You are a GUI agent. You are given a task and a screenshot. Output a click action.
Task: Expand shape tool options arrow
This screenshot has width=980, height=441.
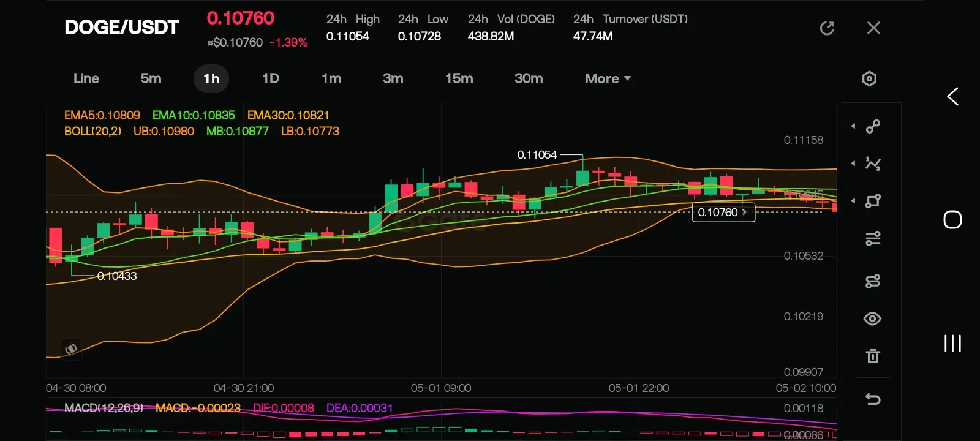tap(853, 201)
